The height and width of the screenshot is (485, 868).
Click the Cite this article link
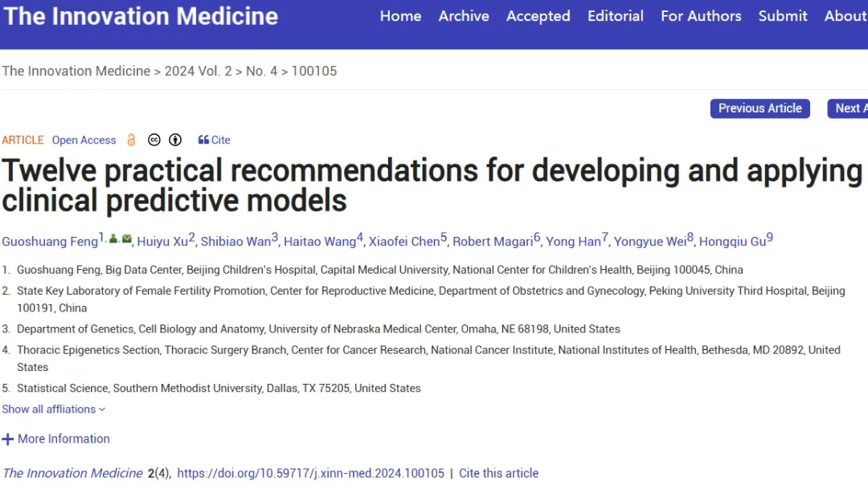pos(499,474)
